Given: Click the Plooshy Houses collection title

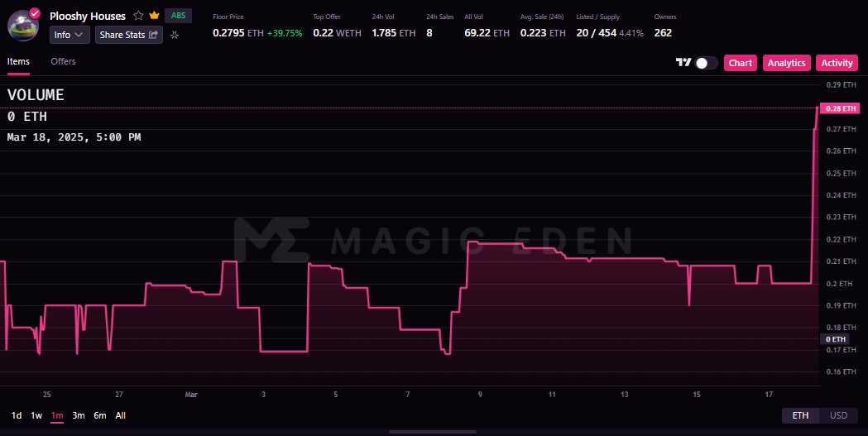Looking at the screenshot, I should coord(88,16).
